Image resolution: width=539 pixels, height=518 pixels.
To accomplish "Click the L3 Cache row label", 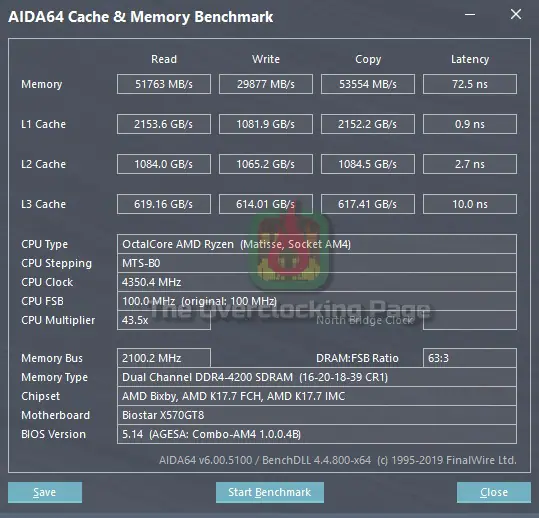I will point(43,204).
